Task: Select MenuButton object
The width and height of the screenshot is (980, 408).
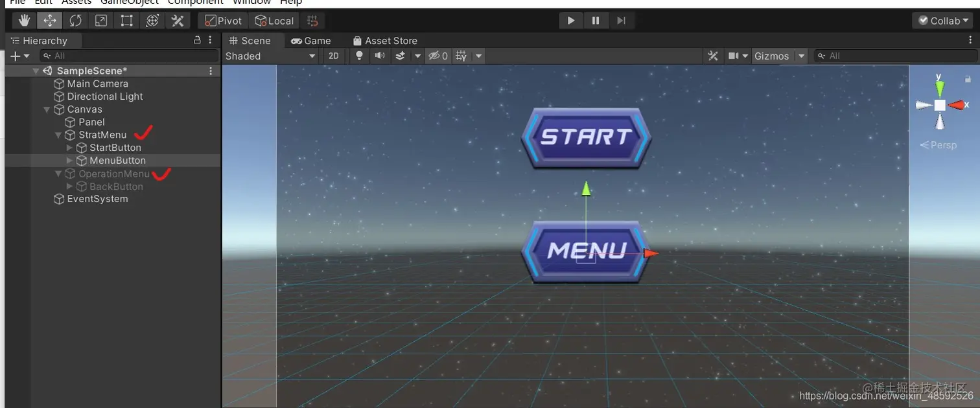Action: (117, 161)
